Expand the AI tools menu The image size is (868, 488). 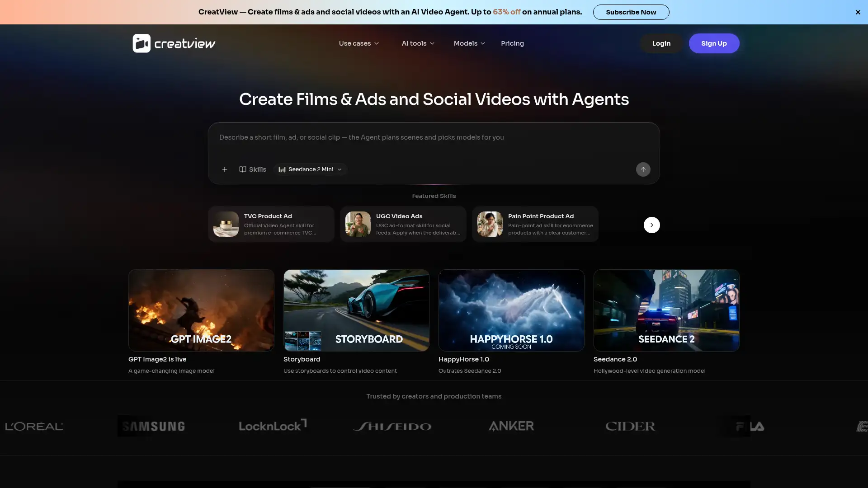(418, 43)
